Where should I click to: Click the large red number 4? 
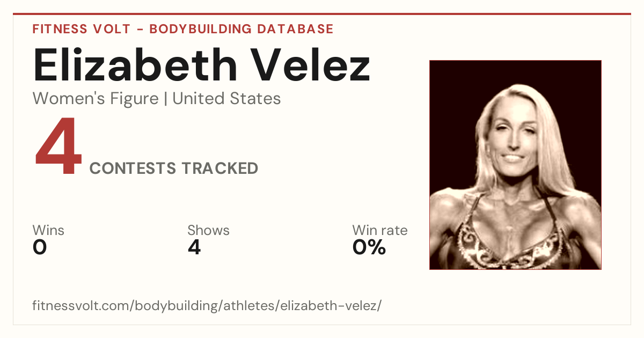58,148
